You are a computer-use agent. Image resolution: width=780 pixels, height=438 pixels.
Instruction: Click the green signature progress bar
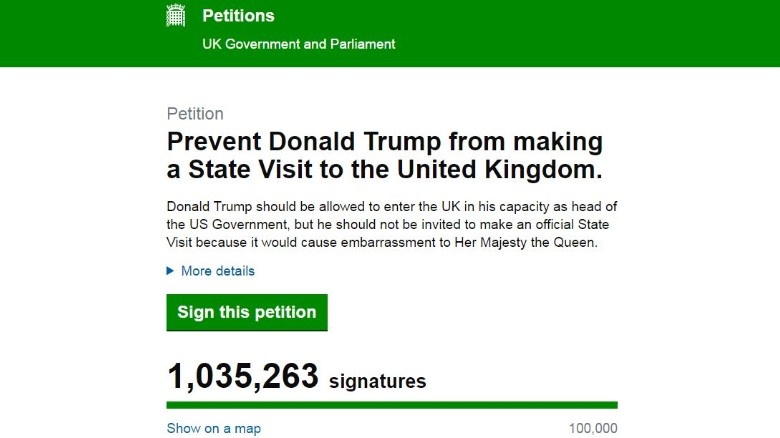tap(392, 405)
